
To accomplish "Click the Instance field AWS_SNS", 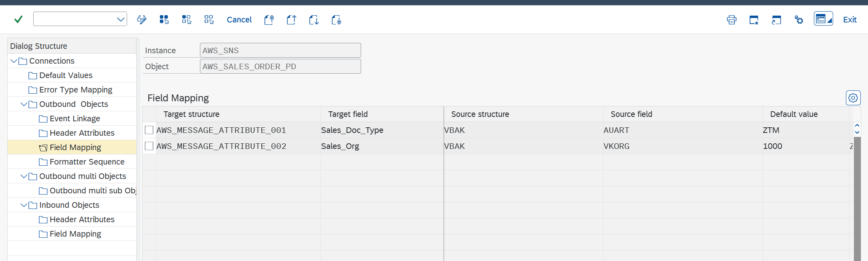I will tap(281, 50).
